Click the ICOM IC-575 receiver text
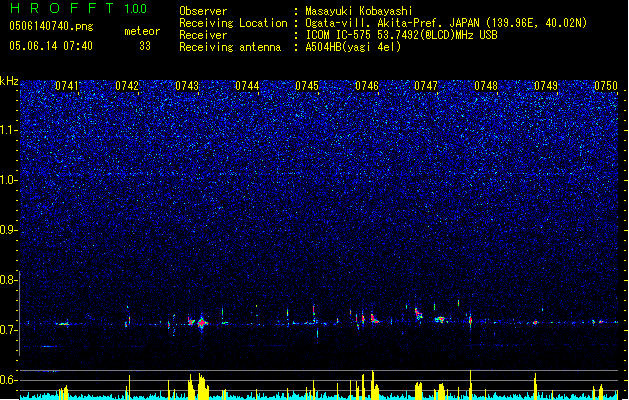 pyautogui.click(x=402, y=35)
